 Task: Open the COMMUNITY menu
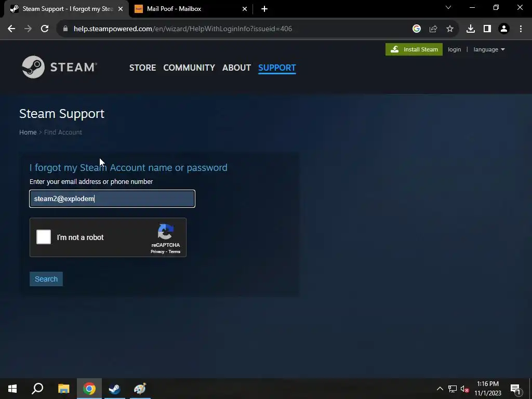189,68
